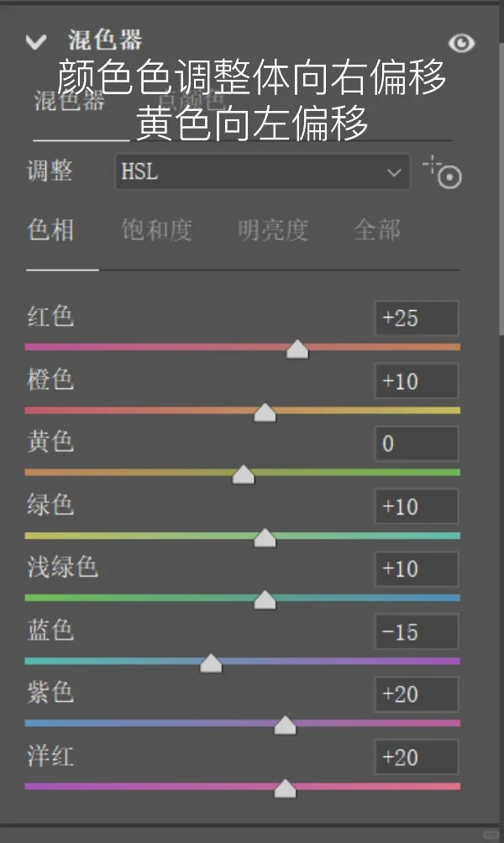Viewport: 504px width, 843px height.
Task: Click the 蓝色 hue slider handle
Action: tap(211, 663)
